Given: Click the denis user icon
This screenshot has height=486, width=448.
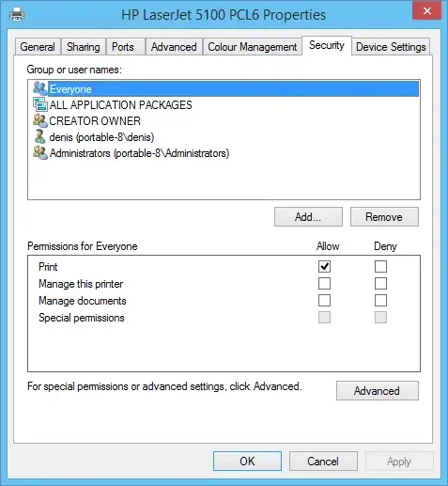Looking at the screenshot, I should point(39,136).
